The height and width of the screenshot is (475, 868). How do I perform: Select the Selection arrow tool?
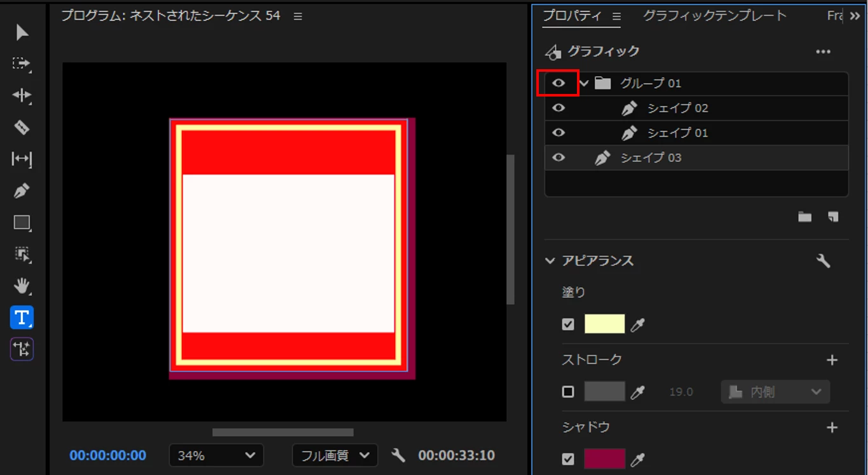(22, 32)
